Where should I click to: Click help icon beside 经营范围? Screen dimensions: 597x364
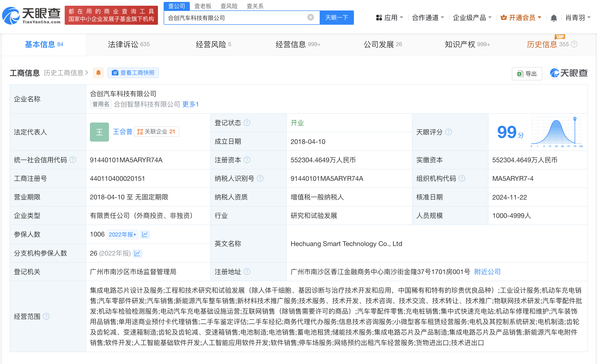[x=46, y=316]
